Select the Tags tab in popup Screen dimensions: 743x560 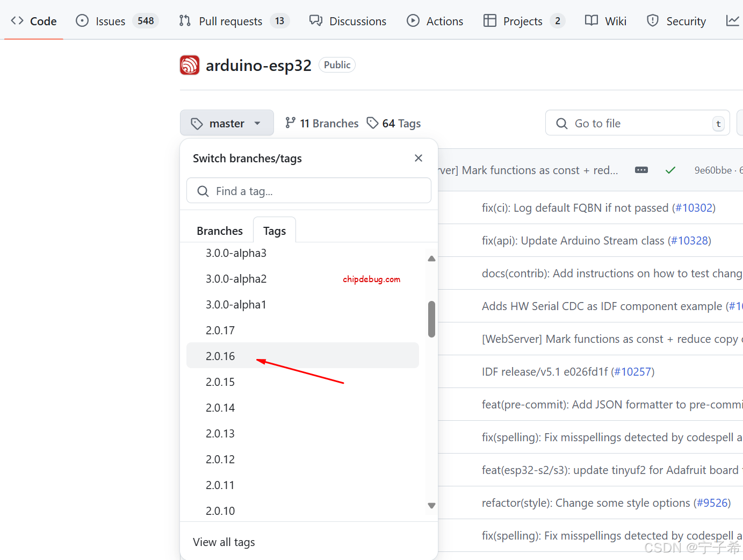[274, 231]
